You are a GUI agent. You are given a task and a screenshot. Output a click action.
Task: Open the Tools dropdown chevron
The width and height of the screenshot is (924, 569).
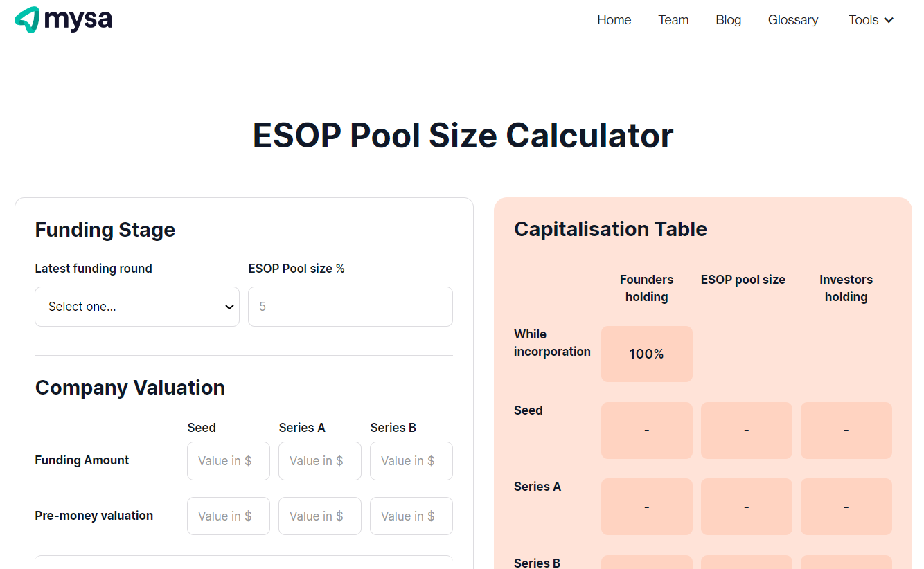point(889,20)
